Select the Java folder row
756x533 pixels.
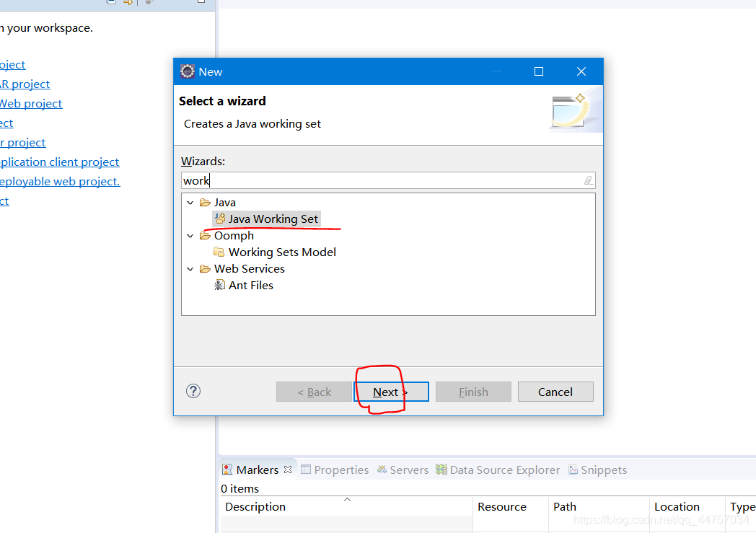coord(224,203)
